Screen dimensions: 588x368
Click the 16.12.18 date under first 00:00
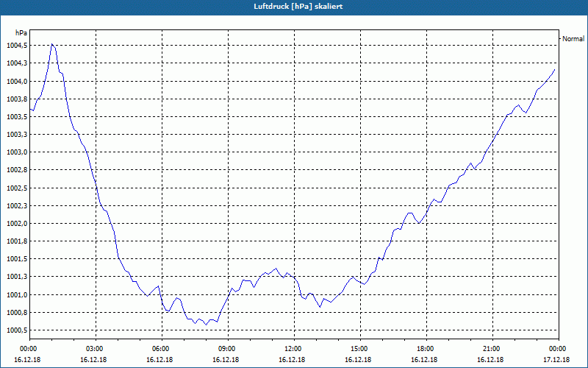[27, 360]
